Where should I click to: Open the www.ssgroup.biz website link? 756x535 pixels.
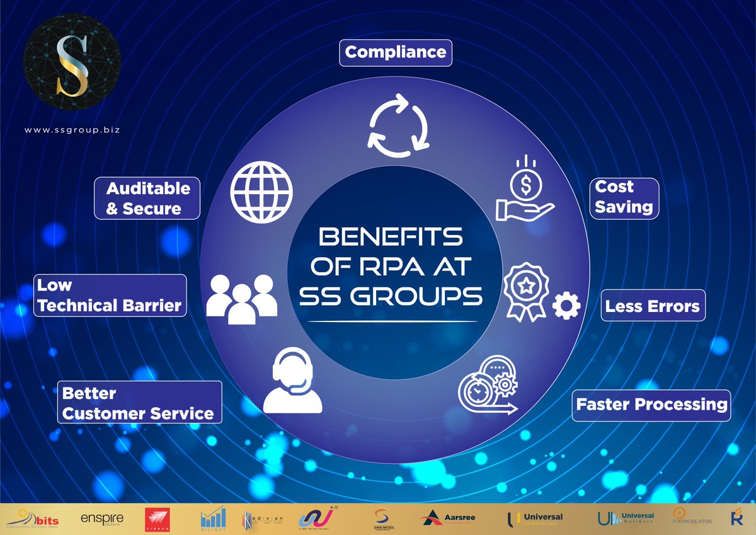(x=72, y=130)
